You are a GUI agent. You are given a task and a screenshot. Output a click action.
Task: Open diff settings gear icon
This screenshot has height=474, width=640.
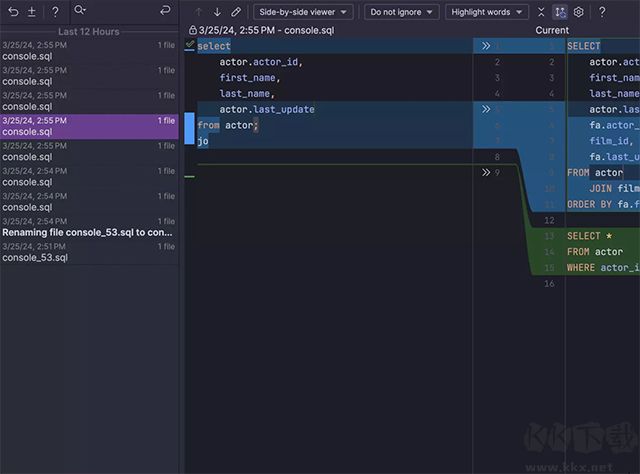pyautogui.click(x=578, y=12)
